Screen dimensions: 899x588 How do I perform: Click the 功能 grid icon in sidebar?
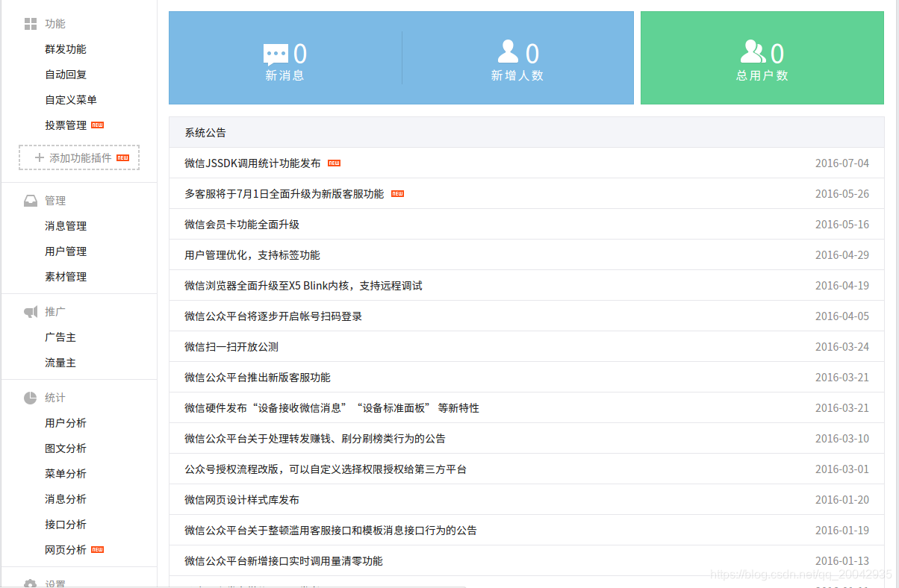[31, 24]
